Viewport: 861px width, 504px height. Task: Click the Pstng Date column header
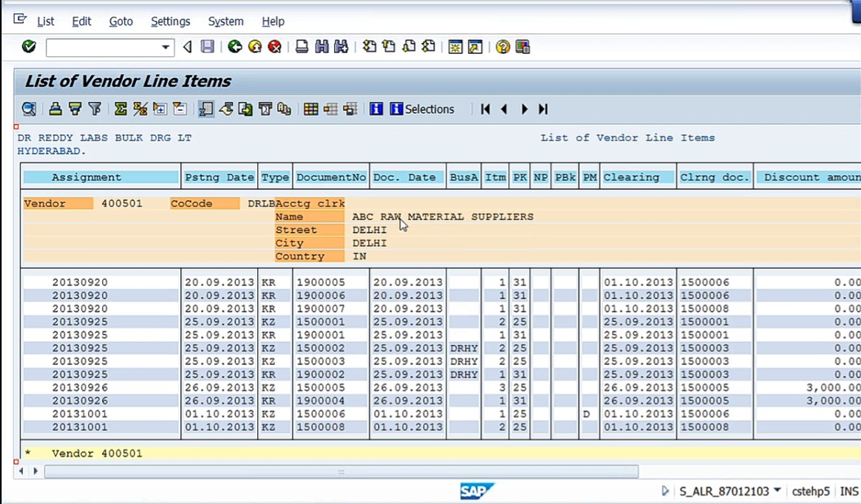coord(219,177)
